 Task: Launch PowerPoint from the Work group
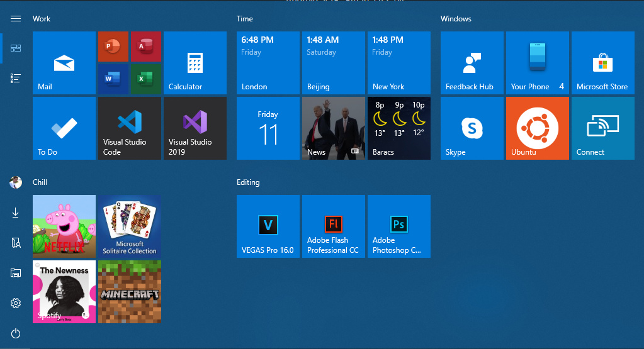point(113,47)
